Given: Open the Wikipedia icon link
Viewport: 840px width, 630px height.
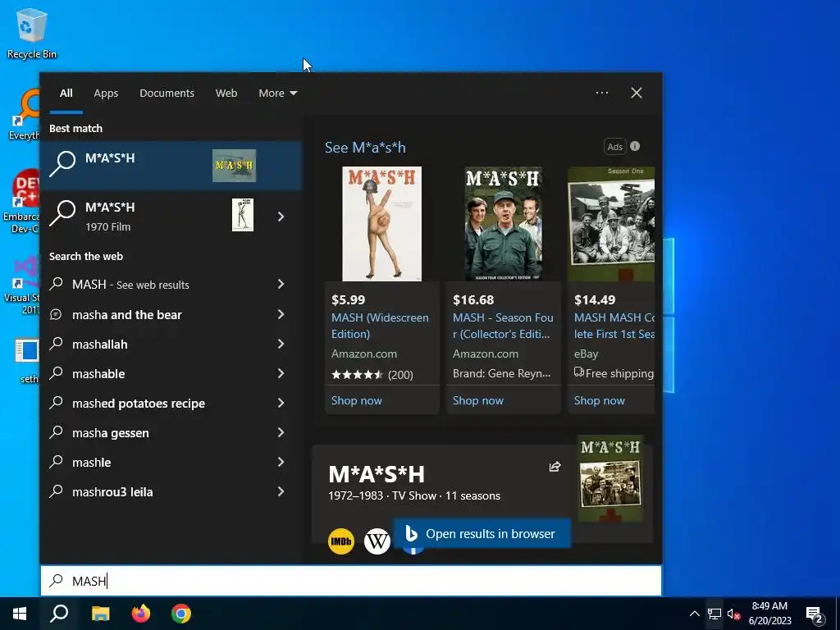Looking at the screenshot, I should [377, 541].
